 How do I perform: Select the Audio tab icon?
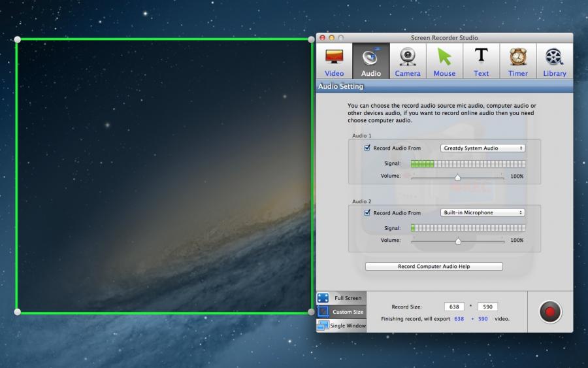[x=371, y=61]
